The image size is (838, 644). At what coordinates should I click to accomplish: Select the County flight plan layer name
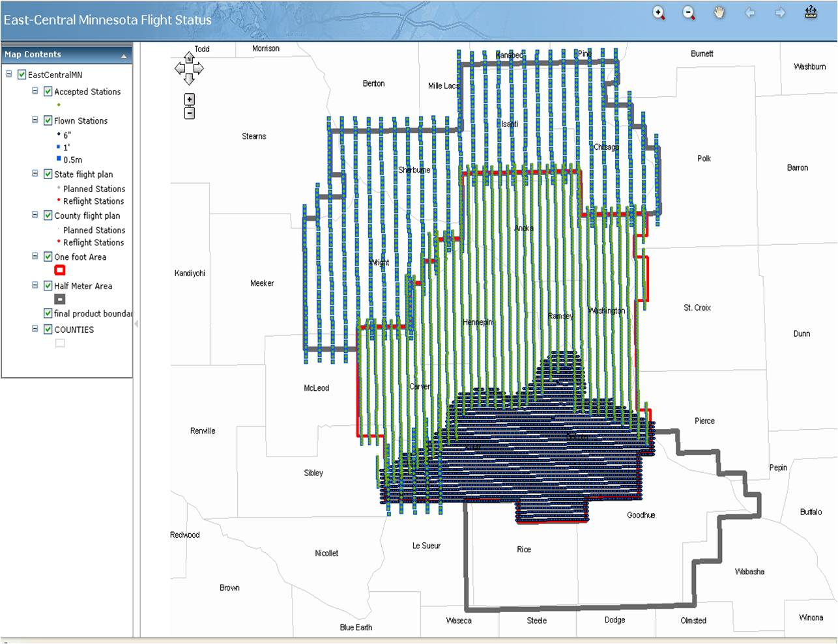pos(87,216)
